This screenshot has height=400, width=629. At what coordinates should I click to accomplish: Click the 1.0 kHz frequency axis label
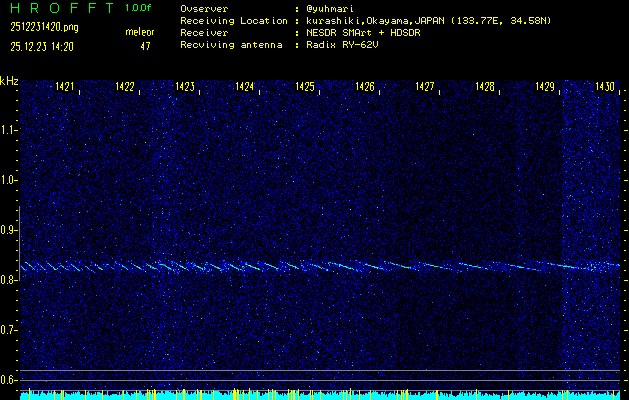pos(10,180)
